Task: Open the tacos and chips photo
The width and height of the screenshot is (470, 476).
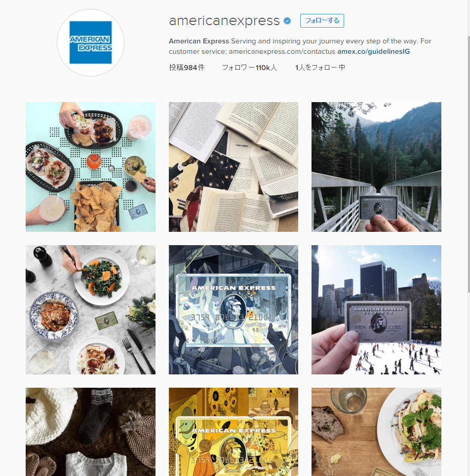Action: (x=90, y=167)
